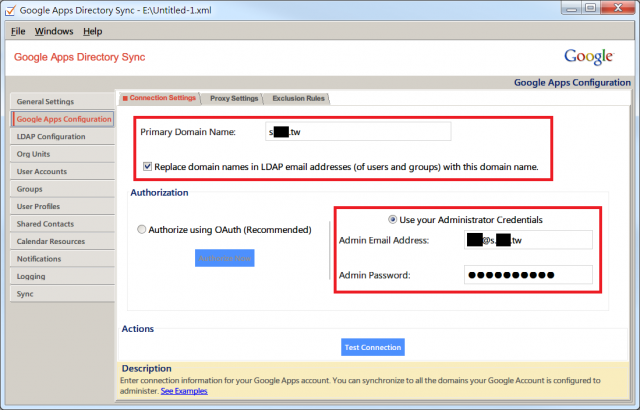Open LDAP Configuration section

[62, 137]
